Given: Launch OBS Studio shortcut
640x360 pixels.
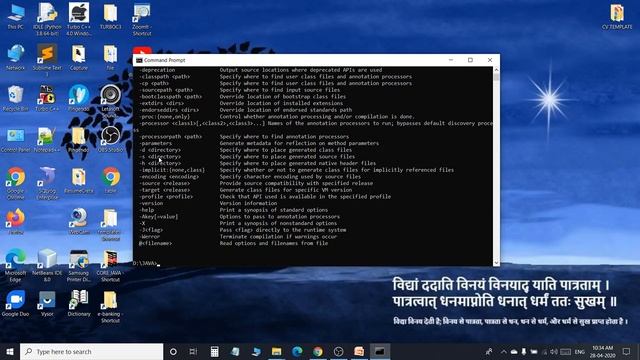Looking at the screenshot, I should point(110,139).
